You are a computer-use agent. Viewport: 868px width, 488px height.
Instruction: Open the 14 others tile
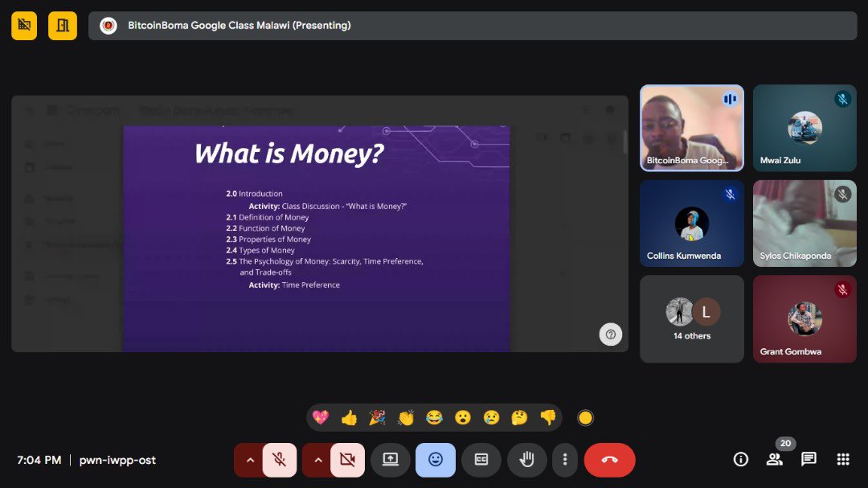point(692,319)
